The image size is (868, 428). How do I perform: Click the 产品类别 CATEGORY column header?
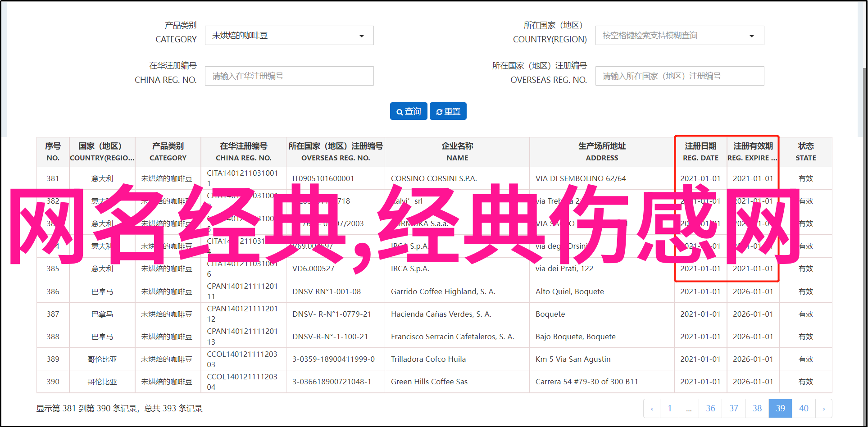pyautogui.click(x=168, y=152)
